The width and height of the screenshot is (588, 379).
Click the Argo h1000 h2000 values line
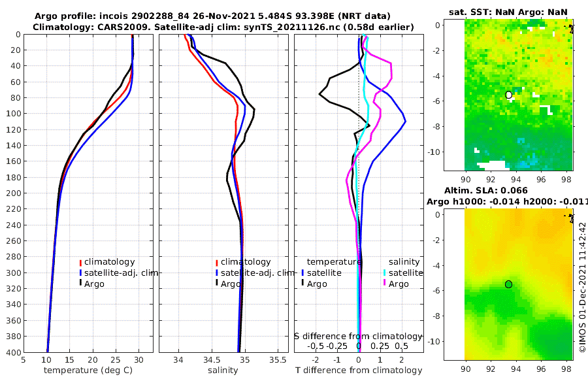pos(507,202)
